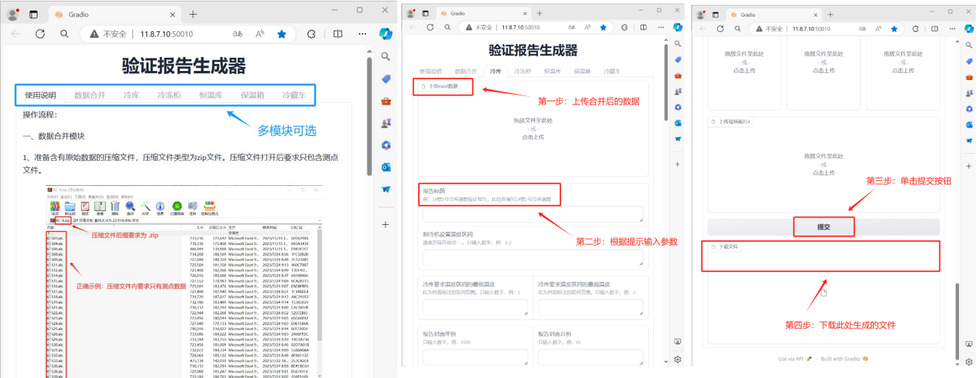Open 保温箱 tab in the left window

point(252,95)
